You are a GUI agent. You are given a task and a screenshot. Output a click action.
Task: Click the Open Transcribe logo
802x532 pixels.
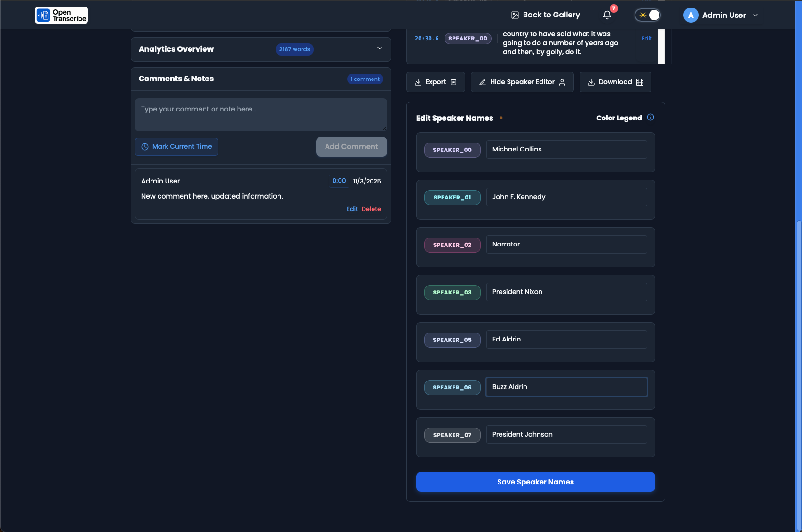(61, 15)
